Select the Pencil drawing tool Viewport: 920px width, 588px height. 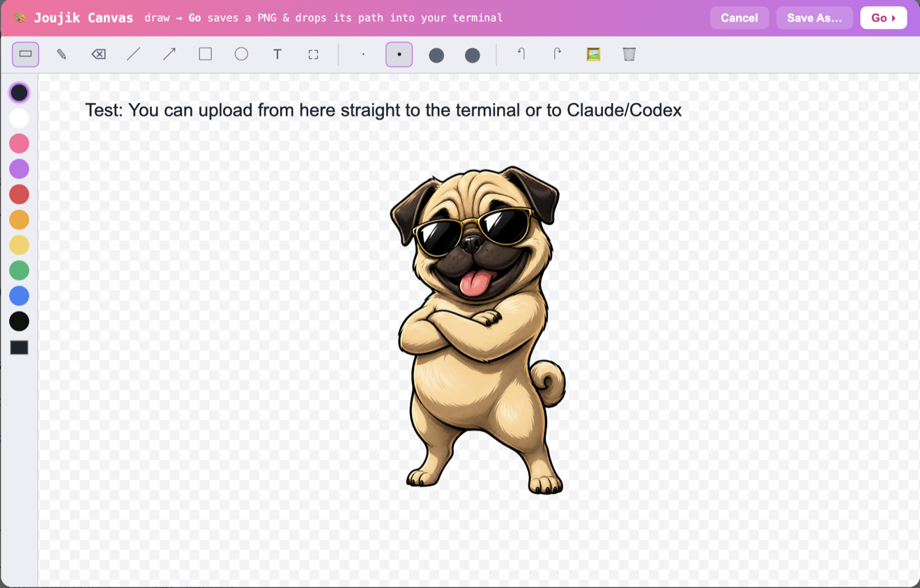[61, 54]
